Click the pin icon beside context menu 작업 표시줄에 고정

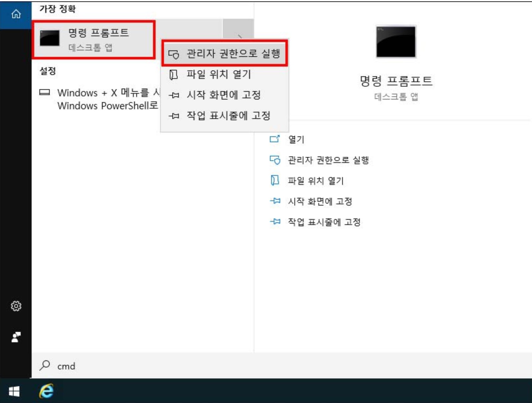coord(174,116)
